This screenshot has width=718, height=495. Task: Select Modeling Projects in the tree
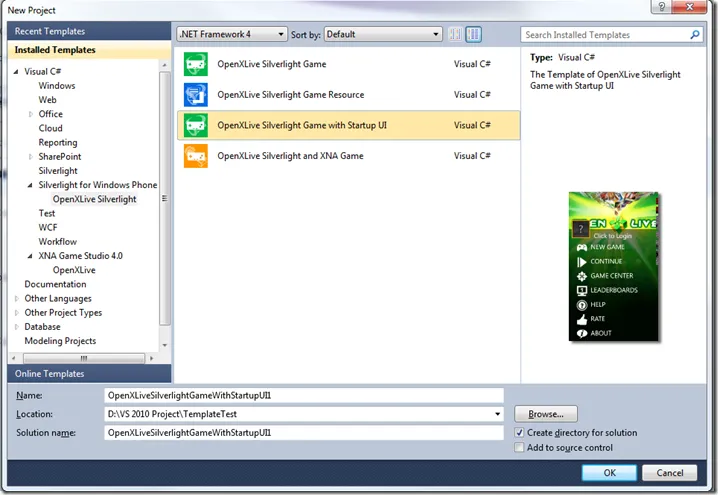click(x=60, y=341)
